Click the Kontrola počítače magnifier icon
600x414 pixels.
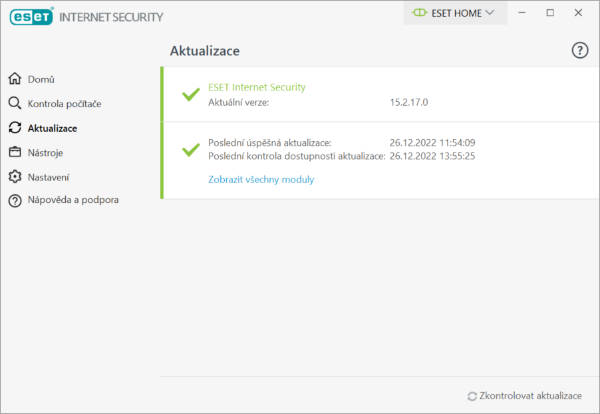15,103
